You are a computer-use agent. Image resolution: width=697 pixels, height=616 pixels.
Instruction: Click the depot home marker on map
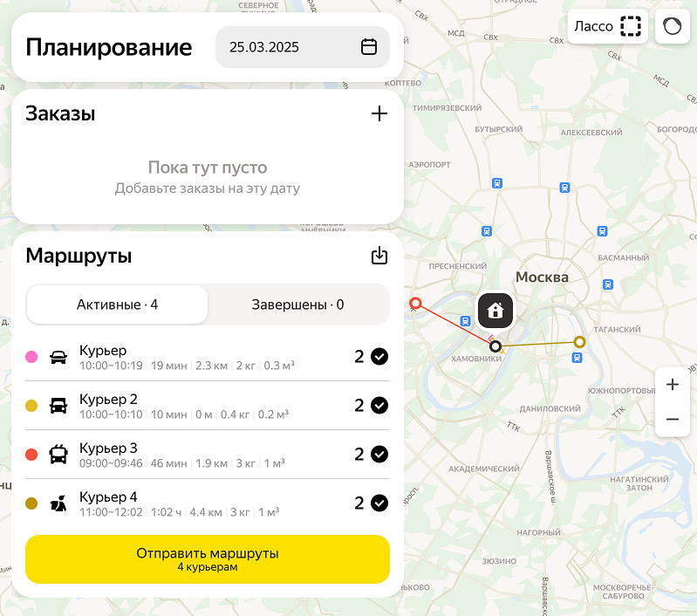495,310
